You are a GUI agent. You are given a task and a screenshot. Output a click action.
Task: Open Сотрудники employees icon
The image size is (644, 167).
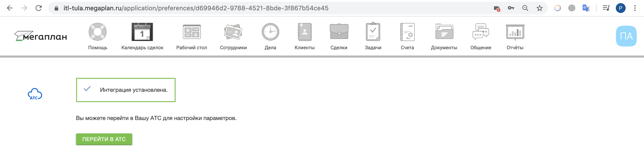coord(233,32)
